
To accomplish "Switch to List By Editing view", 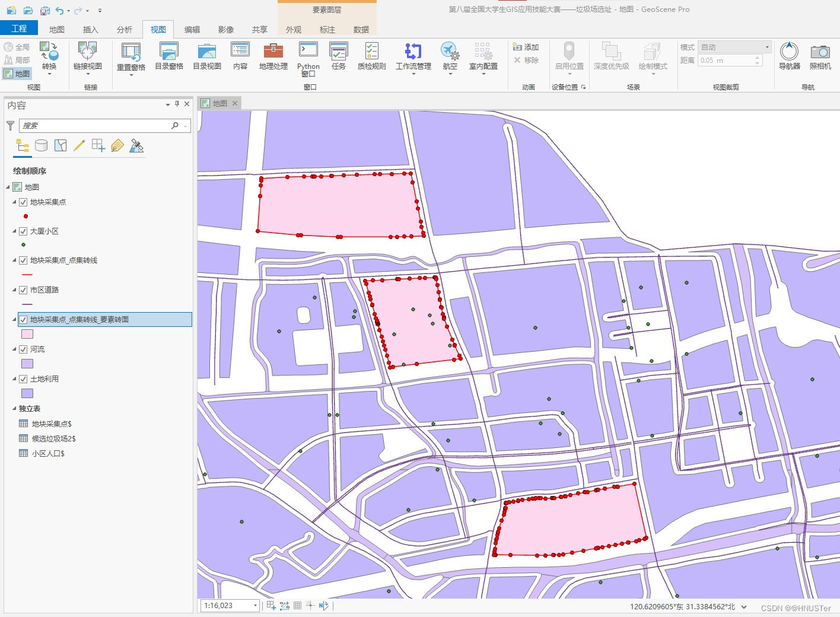I will click(x=79, y=145).
